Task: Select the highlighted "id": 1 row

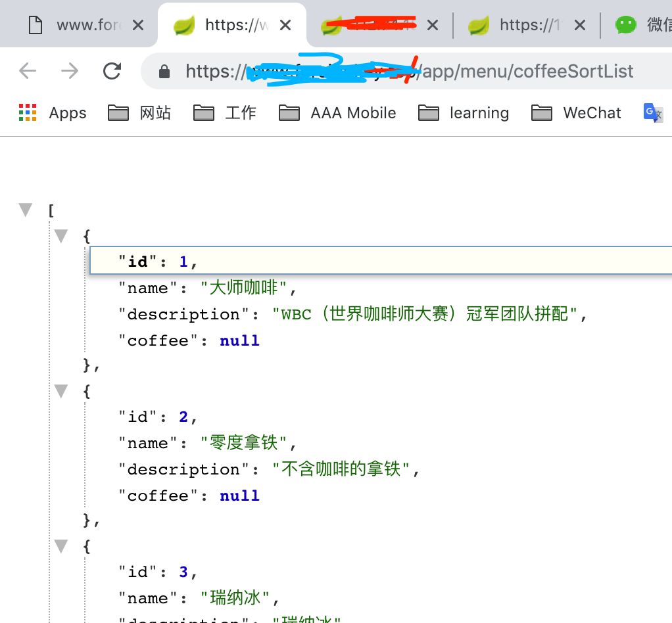Action: coord(381,260)
